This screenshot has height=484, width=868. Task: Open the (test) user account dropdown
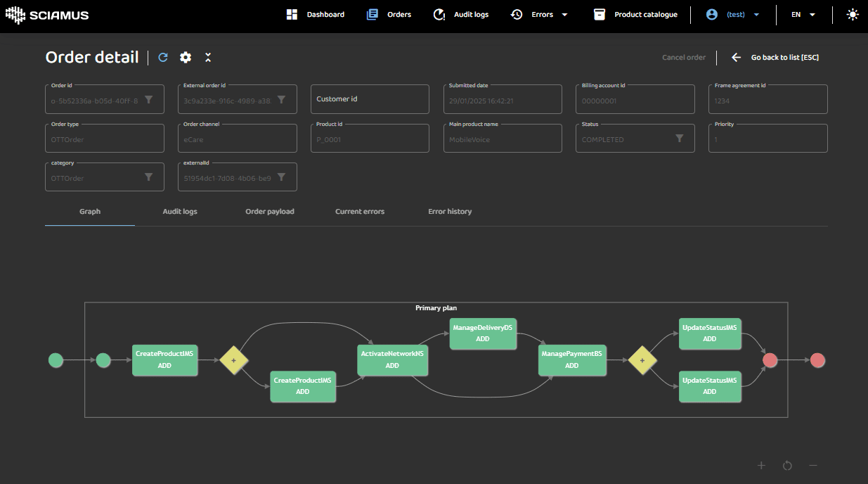coord(733,14)
